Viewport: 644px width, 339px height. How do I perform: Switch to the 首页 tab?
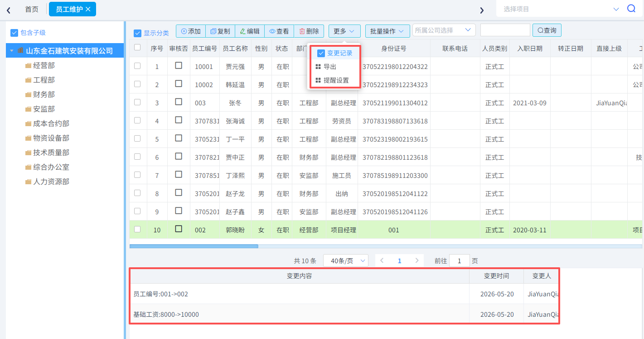pyautogui.click(x=32, y=9)
